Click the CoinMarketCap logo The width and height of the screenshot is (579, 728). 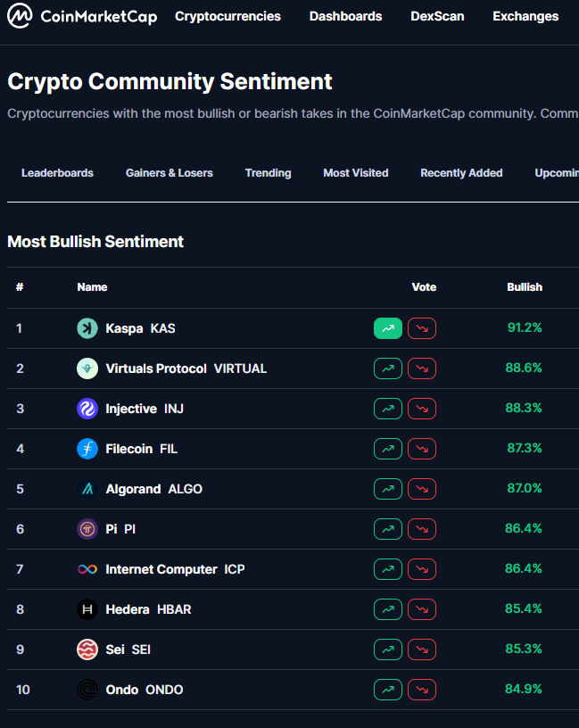82,16
